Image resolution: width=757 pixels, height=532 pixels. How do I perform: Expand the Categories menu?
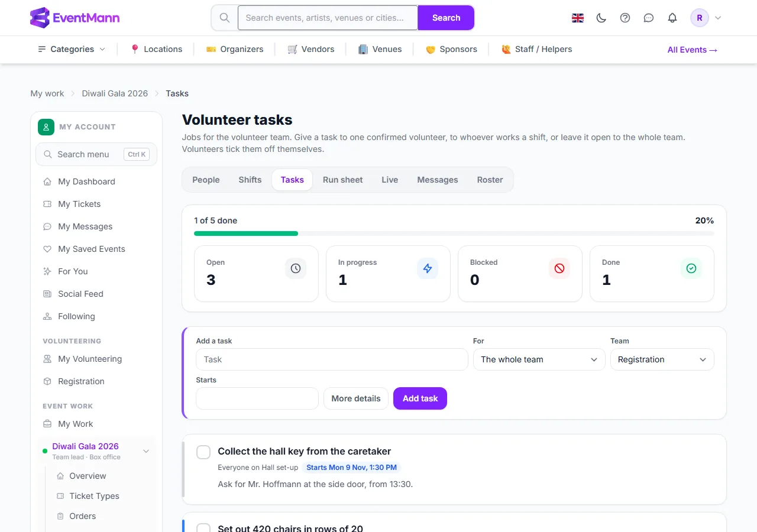click(x=72, y=49)
